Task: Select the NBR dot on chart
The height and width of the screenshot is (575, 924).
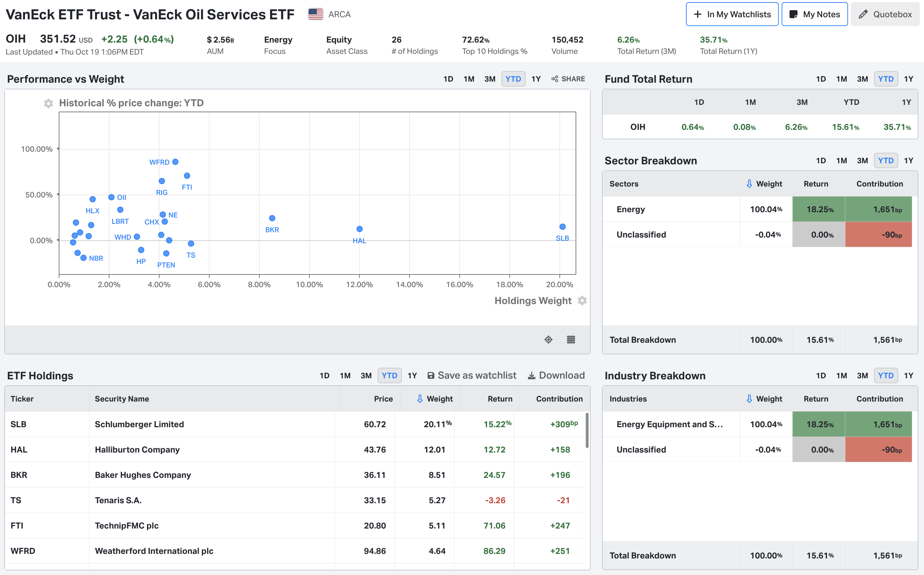Action: [84, 258]
